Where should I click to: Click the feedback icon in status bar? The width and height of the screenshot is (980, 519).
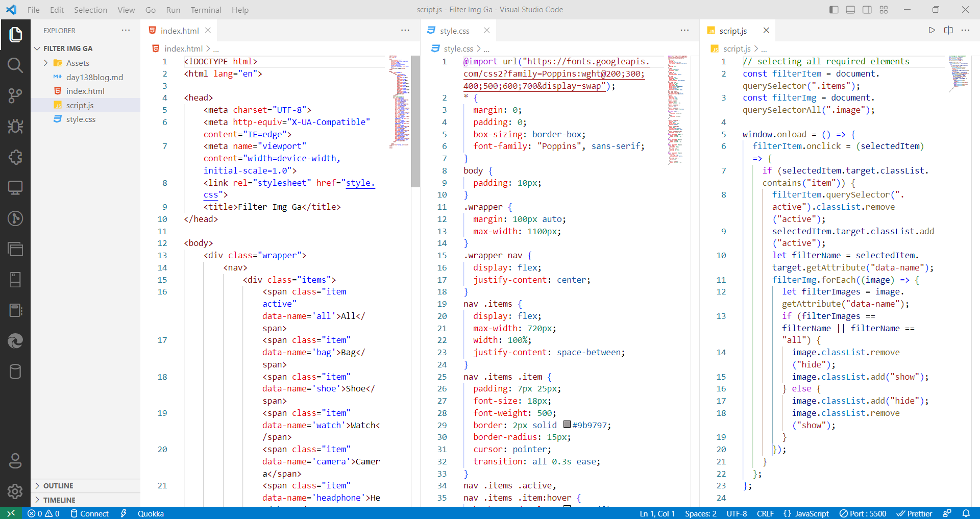pyautogui.click(x=947, y=513)
